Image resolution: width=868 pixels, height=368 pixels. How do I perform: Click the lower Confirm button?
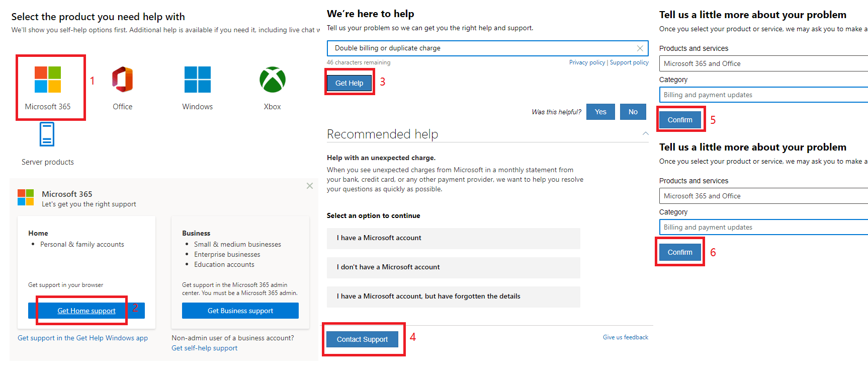[x=680, y=252]
